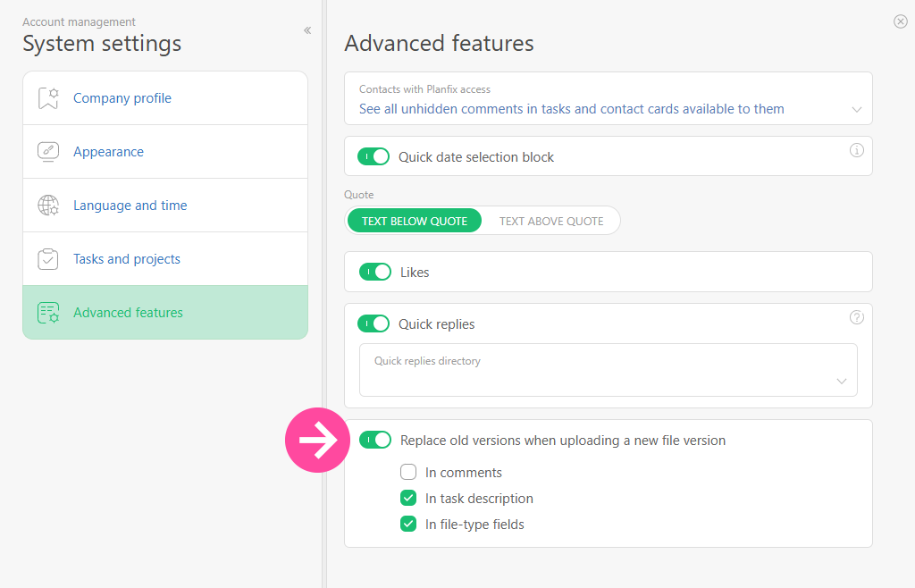Open Appearance settings
915x588 pixels.
(x=165, y=152)
